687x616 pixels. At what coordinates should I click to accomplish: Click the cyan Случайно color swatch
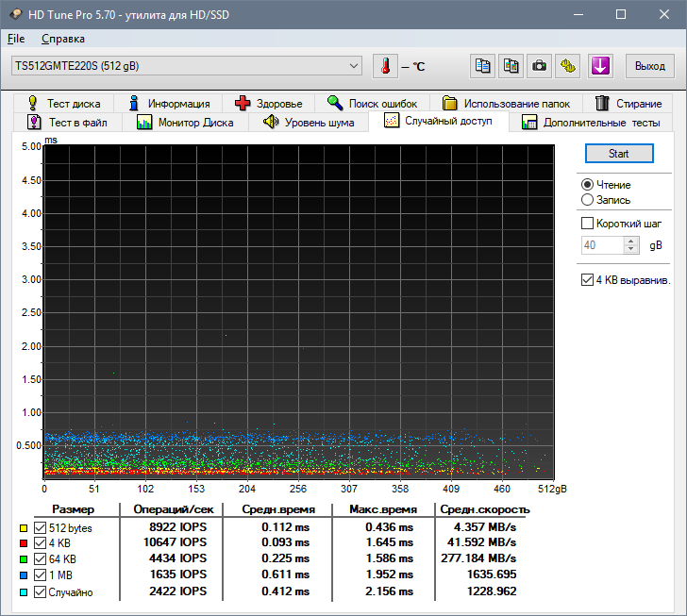tap(24, 592)
